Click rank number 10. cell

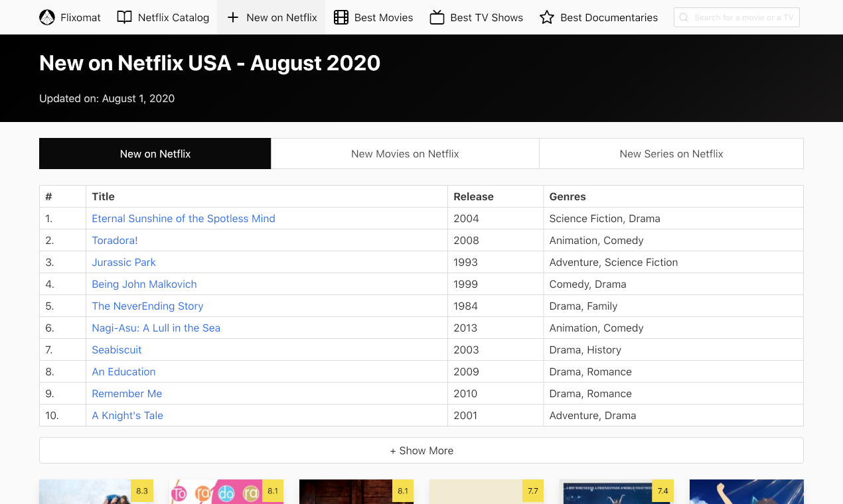point(62,415)
